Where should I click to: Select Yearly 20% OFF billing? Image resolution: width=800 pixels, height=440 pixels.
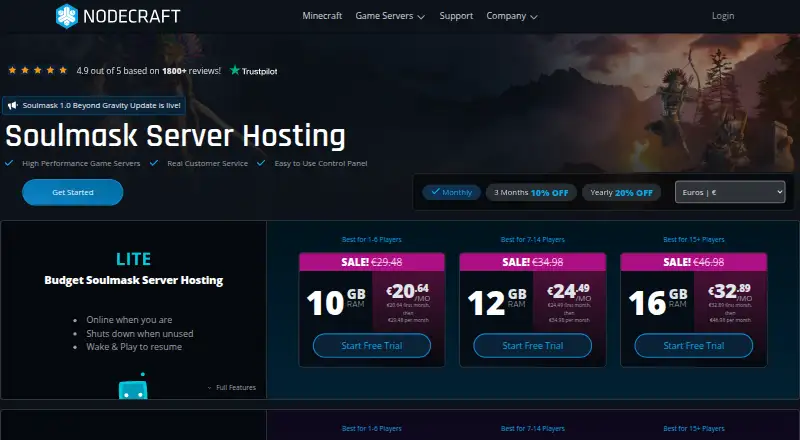click(x=621, y=192)
